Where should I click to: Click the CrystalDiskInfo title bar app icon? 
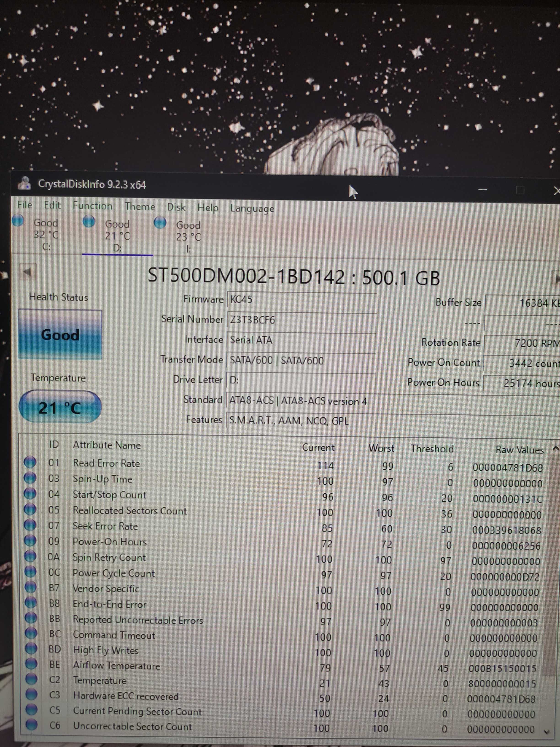coord(24,183)
